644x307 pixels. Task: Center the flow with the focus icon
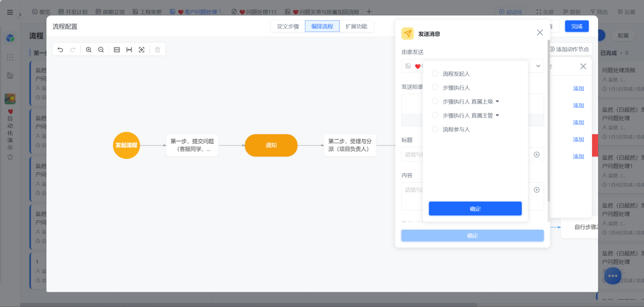(141, 49)
